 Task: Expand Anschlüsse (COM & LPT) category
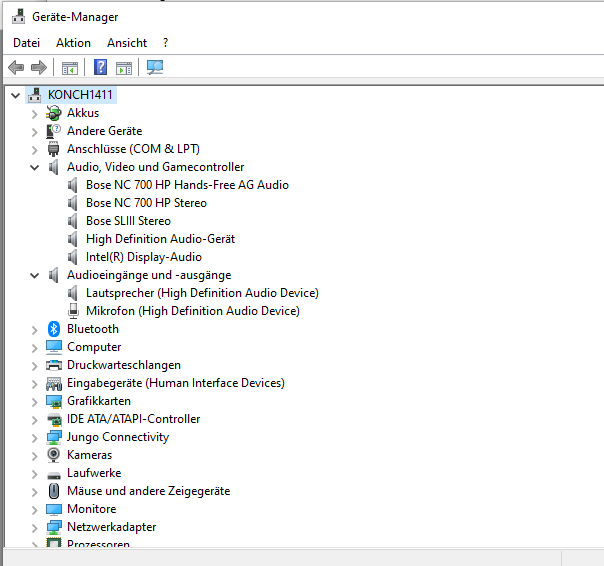click(x=35, y=150)
